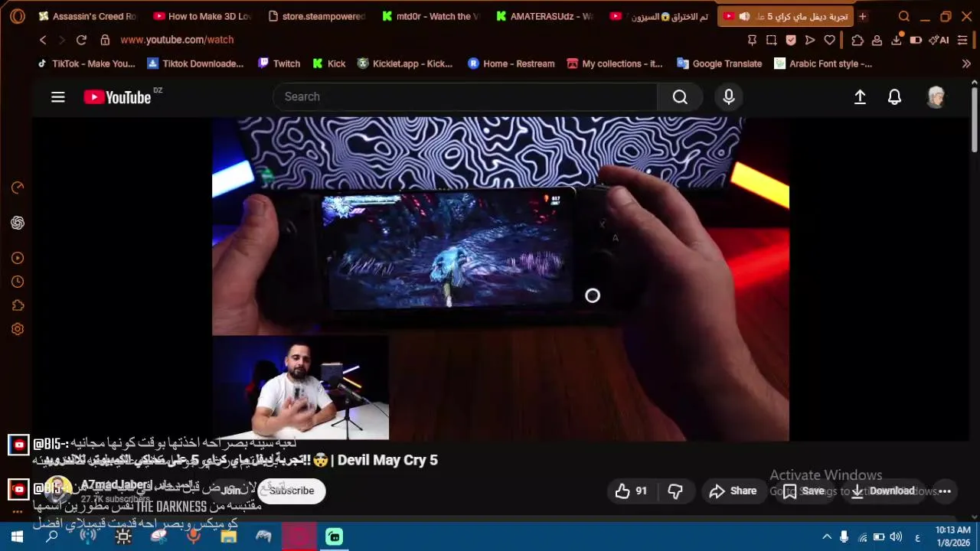Open the Home - Restream bookmark
Viewport: 980px width, 551px height.
[x=511, y=64]
